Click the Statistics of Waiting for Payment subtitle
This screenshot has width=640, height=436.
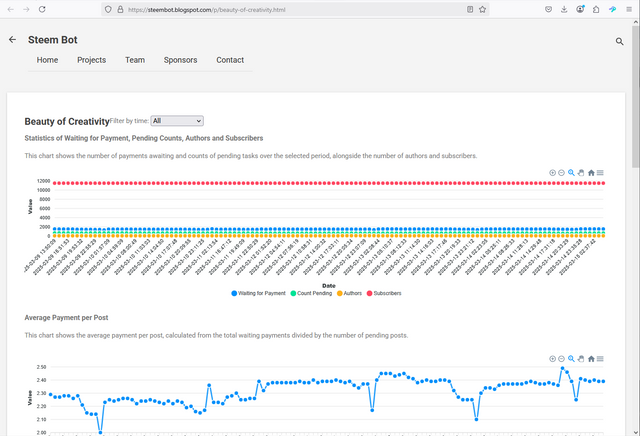[144, 138]
